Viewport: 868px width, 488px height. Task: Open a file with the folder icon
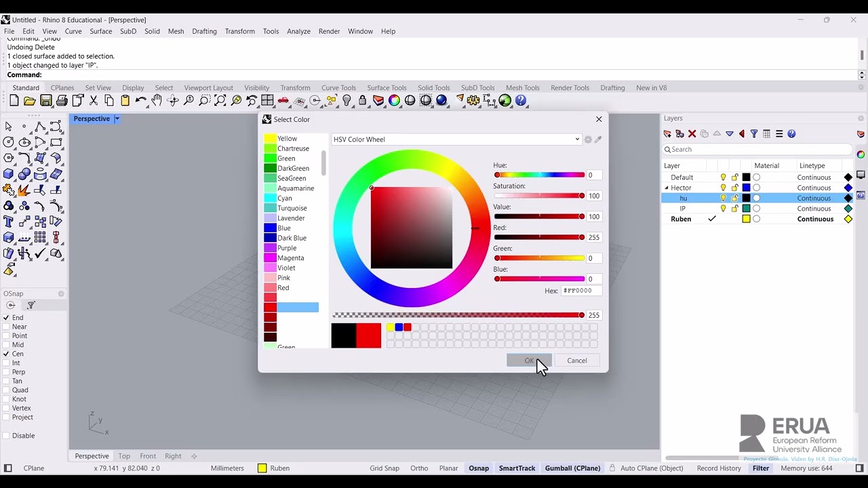(x=29, y=101)
